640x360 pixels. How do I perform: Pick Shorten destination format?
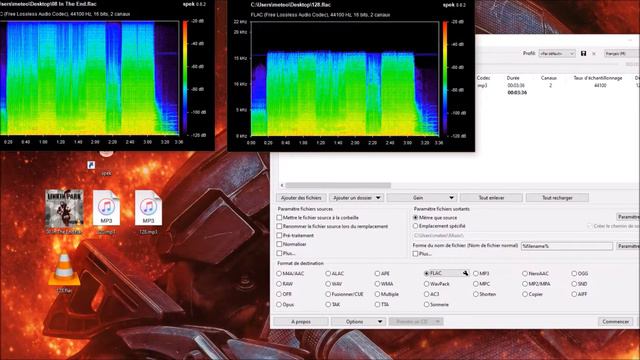[x=476, y=294]
